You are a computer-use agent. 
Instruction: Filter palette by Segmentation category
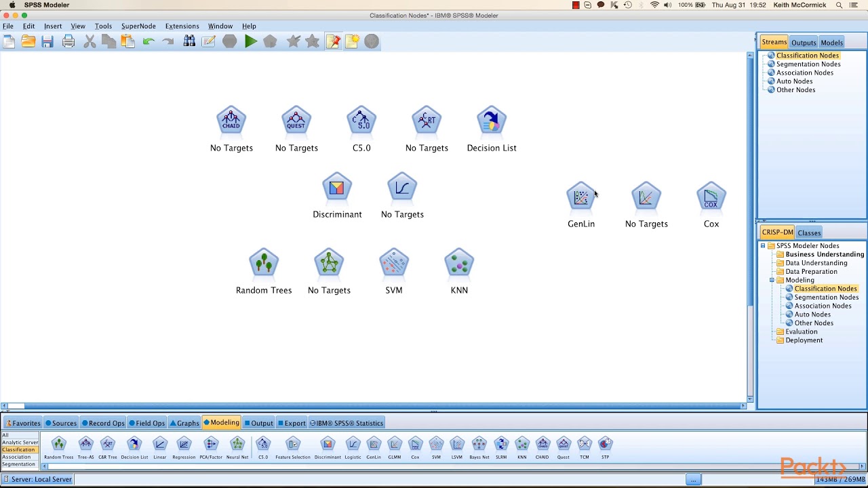point(18,464)
